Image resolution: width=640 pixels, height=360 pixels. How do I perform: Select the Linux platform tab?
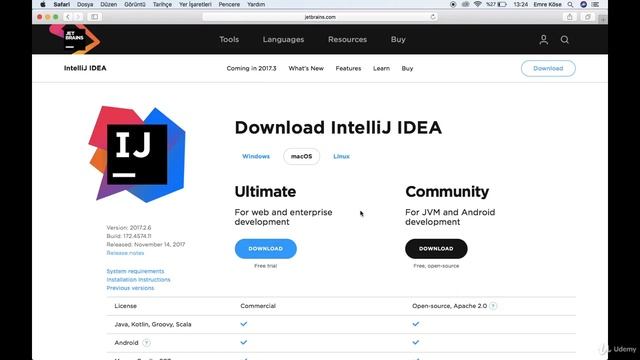pyautogui.click(x=341, y=156)
